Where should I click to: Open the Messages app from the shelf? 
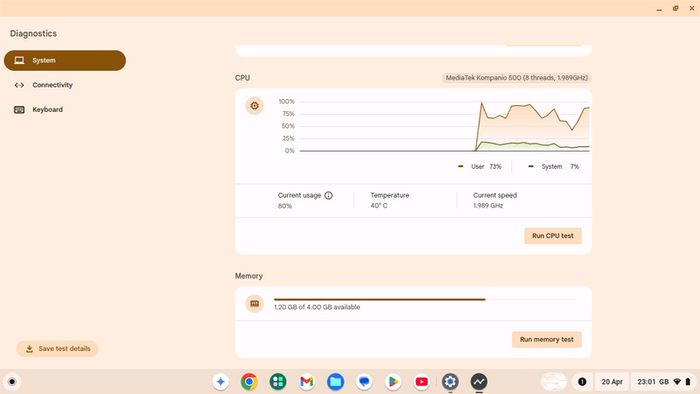click(364, 382)
